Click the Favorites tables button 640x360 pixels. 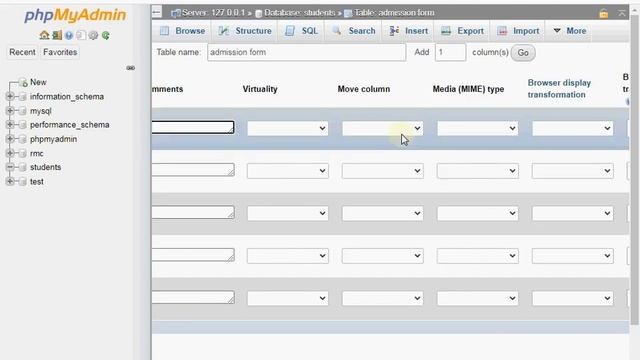(60, 52)
